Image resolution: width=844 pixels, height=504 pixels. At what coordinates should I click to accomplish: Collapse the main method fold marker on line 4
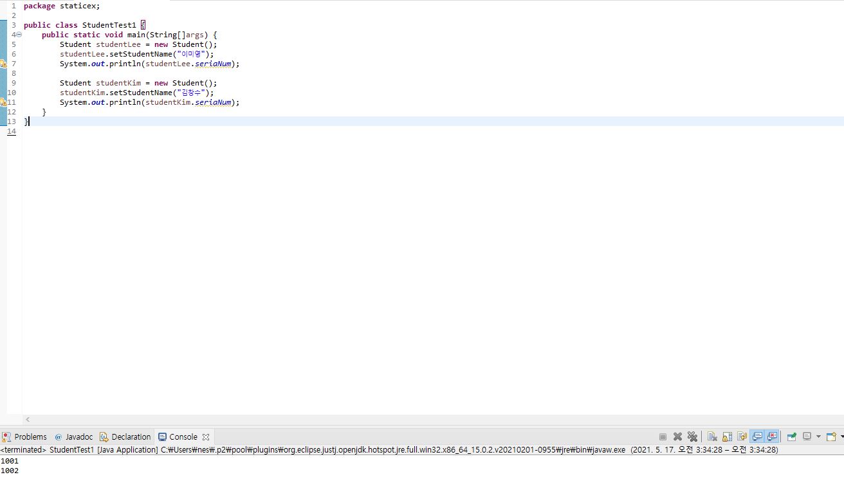pos(19,35)
